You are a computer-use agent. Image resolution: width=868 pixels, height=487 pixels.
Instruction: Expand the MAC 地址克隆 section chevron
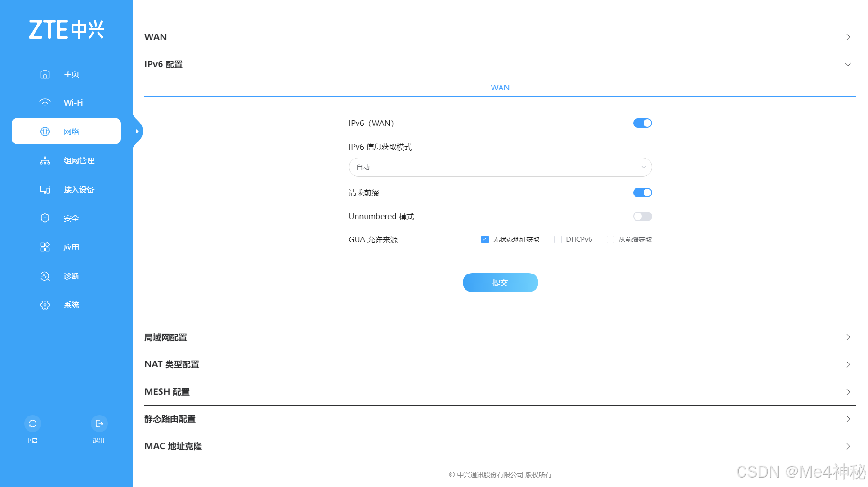[848, 446]
